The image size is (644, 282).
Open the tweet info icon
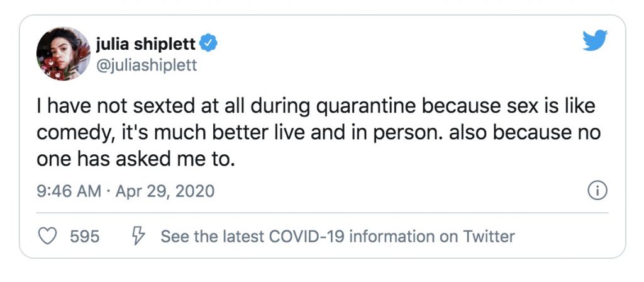[596, 191]
